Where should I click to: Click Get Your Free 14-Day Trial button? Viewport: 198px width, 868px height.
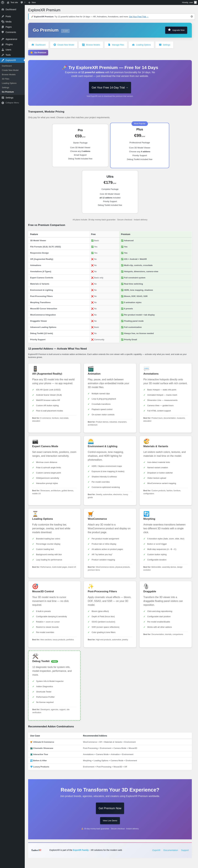[110, 88]
